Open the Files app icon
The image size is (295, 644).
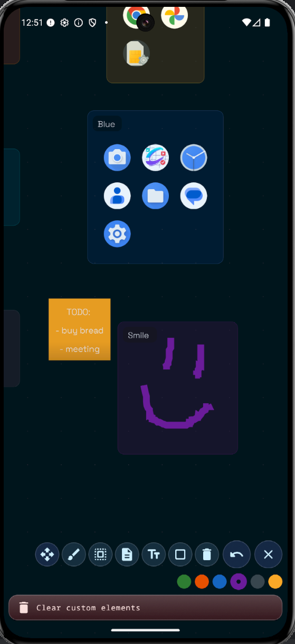tap(155, 196)
